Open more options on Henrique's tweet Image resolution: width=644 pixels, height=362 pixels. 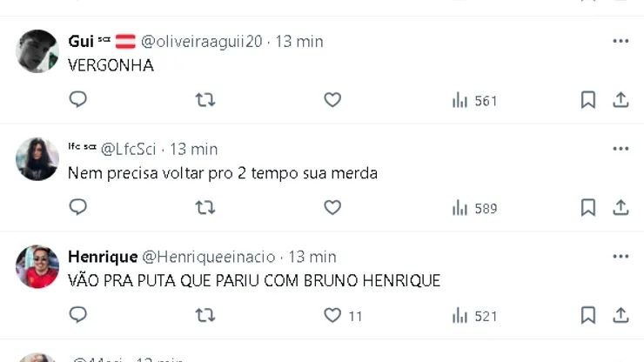(621, 257)
